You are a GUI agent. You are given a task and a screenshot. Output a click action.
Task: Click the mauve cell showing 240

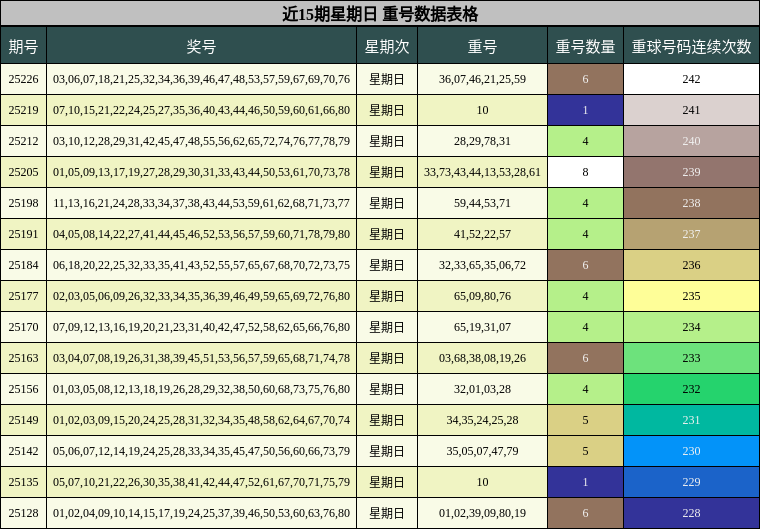692,141
